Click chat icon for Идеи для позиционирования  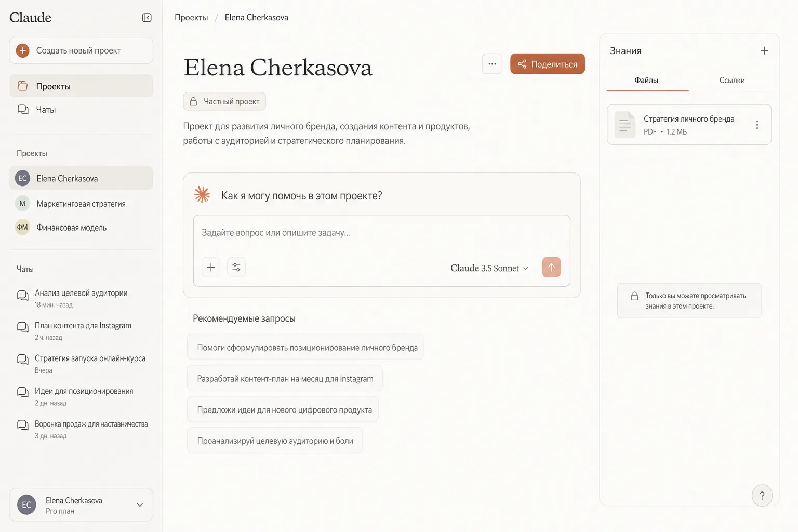point(23,392)
